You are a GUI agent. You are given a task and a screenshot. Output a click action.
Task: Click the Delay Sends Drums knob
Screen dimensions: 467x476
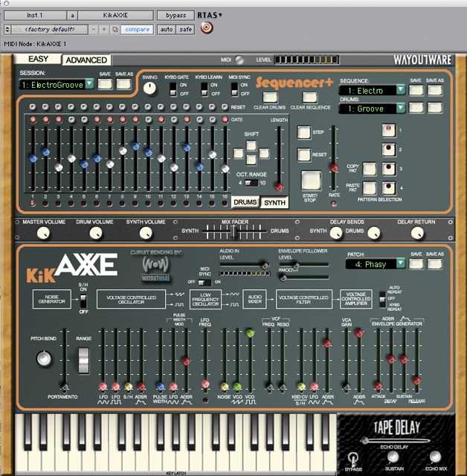(x=374, y=233)
